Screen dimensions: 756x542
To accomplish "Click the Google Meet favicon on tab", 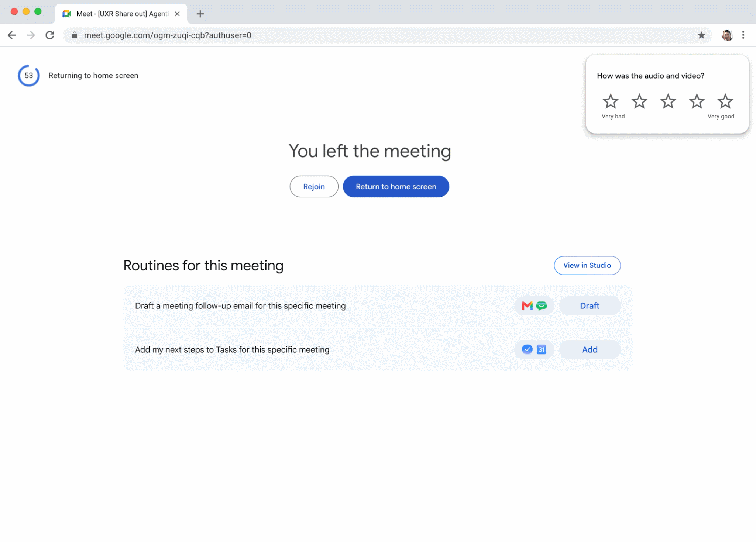I will coord(67,14).
